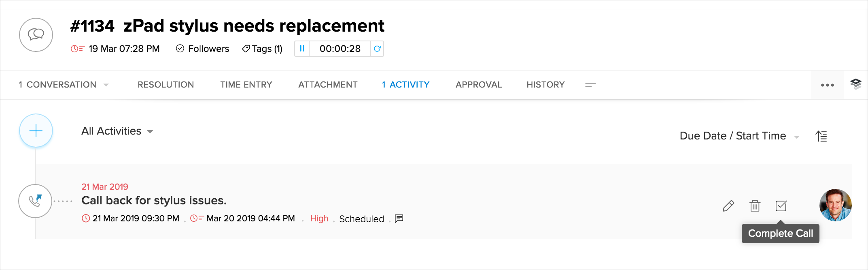Expand the Conversation tab dropdown arrow
The width and height of the screenshot is (868, 270).
106,85
